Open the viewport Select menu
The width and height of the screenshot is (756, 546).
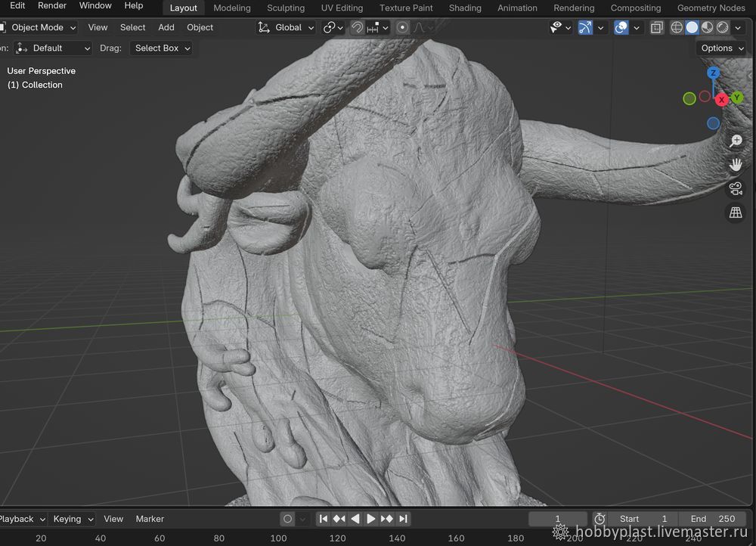pyautogui.click(x=132, y=27)
